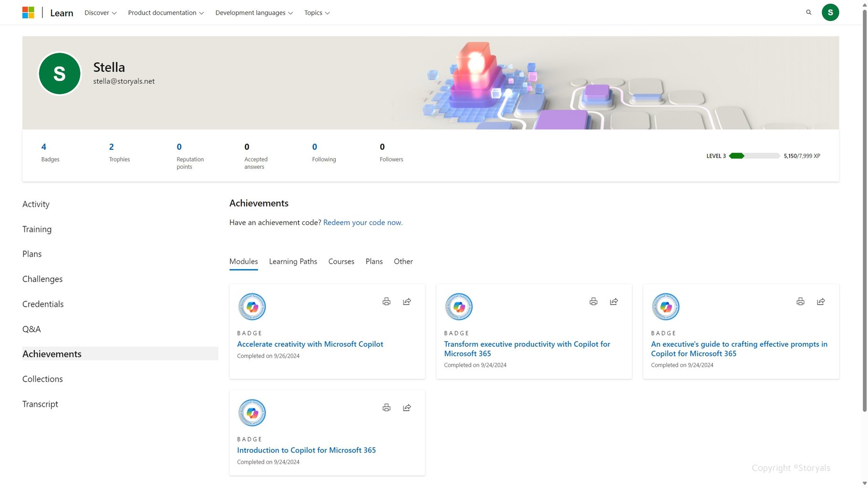The height and width of the screenshot is (488, 868).
Task: Open Product documentation menu
Action: [x=165, y=12]
